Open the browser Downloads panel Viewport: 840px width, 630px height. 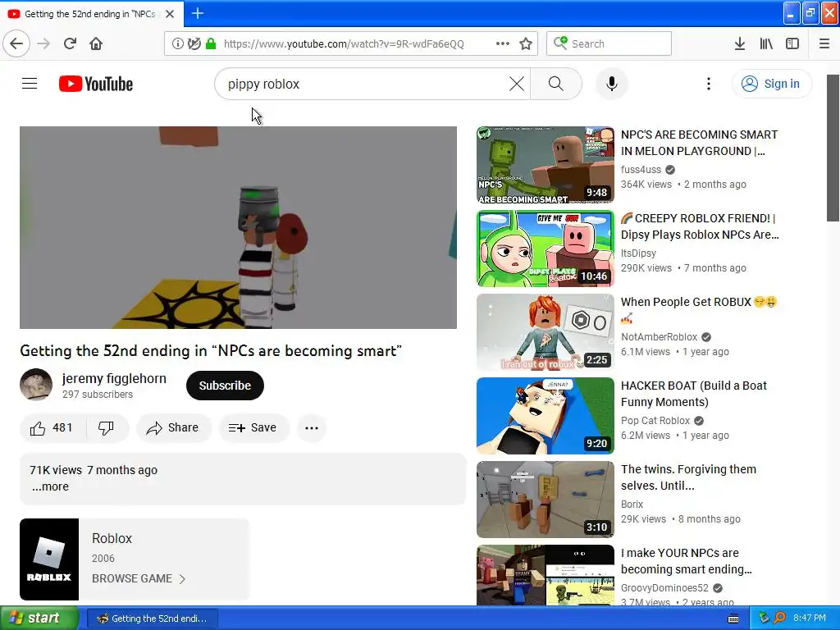(x=740, y=43)
